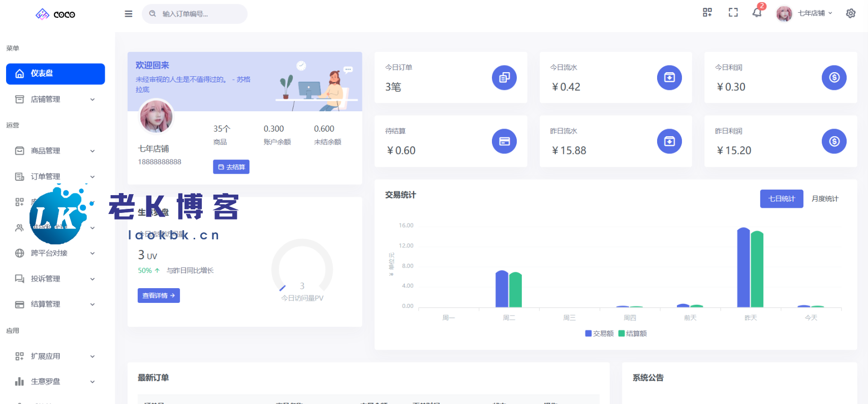
Task: Click the 待结算 card icon
Action: point(504,141)
